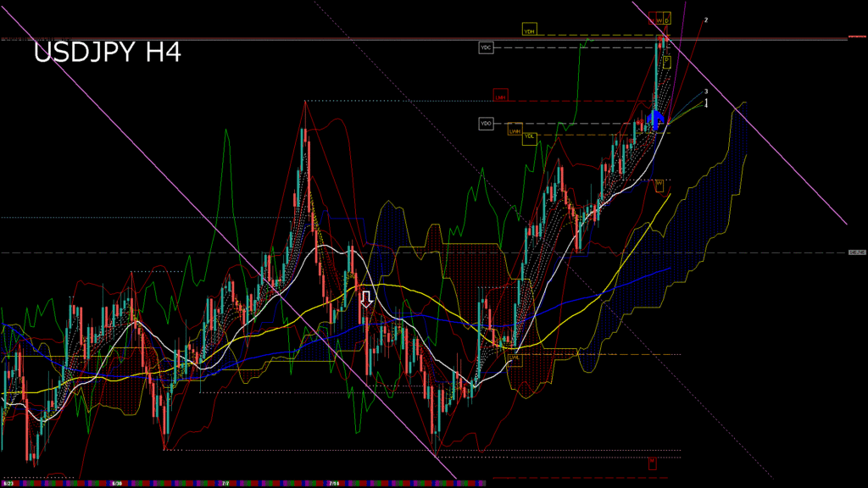Select the white YDC level label
Screen dimensions: 868x488
tap(486, 47)
